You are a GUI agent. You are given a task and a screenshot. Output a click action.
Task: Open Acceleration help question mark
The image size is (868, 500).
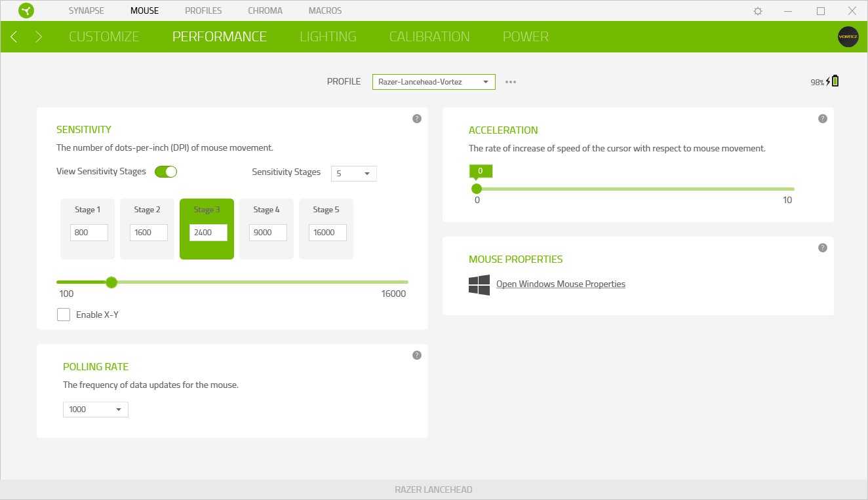pos(823,119)
